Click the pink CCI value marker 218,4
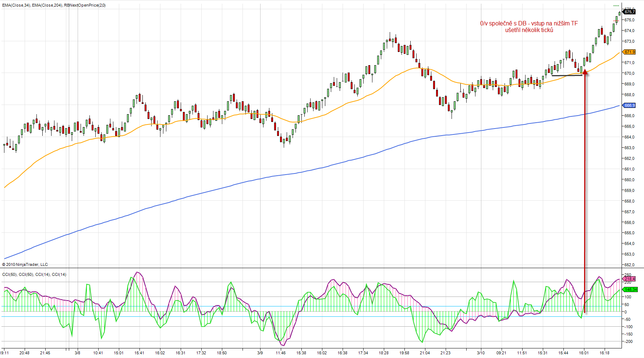The image size is (644, 358). click(x=630, y=279)
